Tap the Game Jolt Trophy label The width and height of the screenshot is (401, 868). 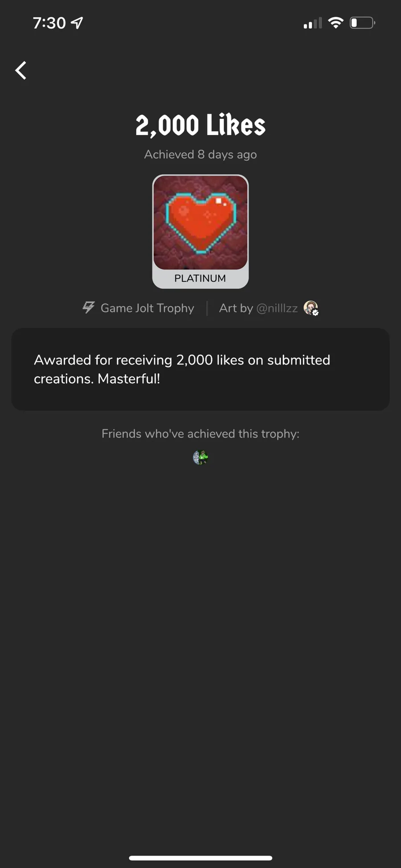tap(147, 308)
